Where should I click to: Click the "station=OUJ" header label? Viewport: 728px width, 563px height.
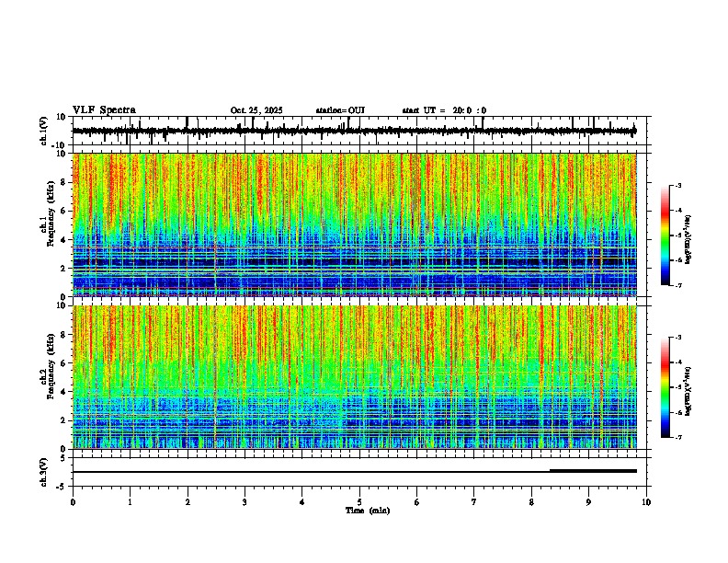click(340, 110)
